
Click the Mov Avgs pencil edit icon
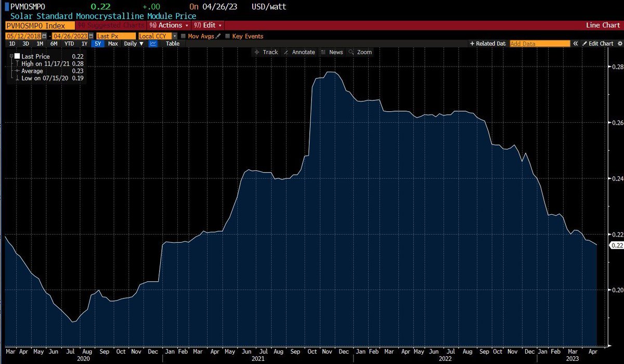[218, 36]
